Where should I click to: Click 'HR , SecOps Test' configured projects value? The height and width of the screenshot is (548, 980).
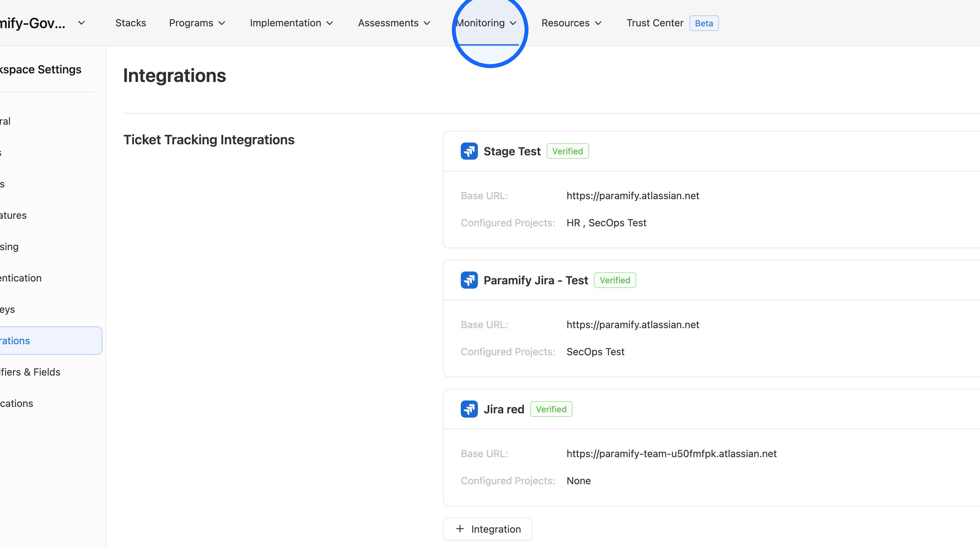pyautogui.click(x=606, y=223)
